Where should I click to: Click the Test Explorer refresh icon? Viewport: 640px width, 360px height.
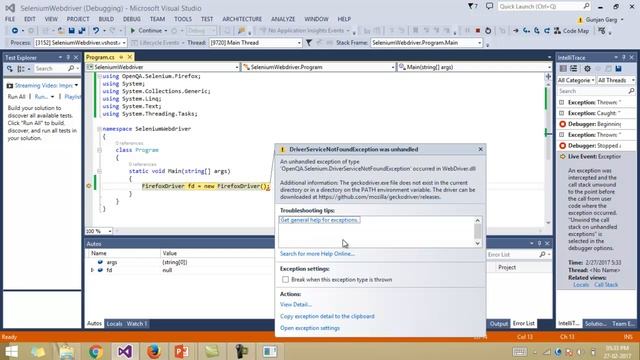click(10, 69)
